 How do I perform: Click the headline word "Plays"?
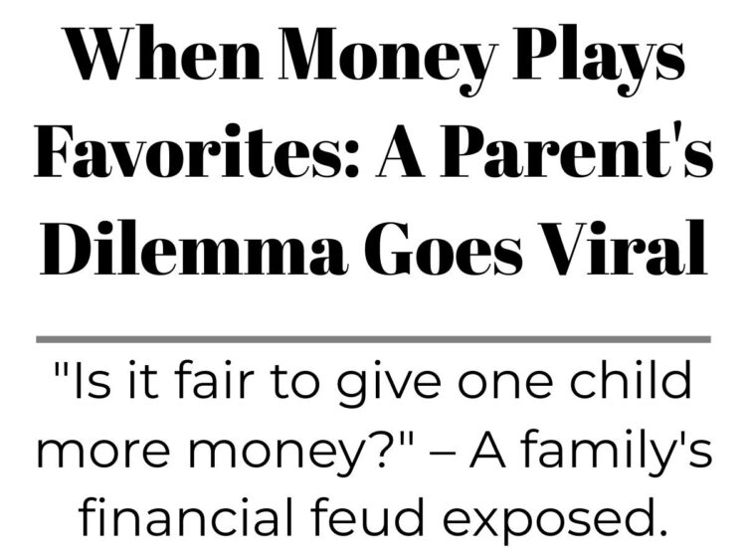(598, 60)
